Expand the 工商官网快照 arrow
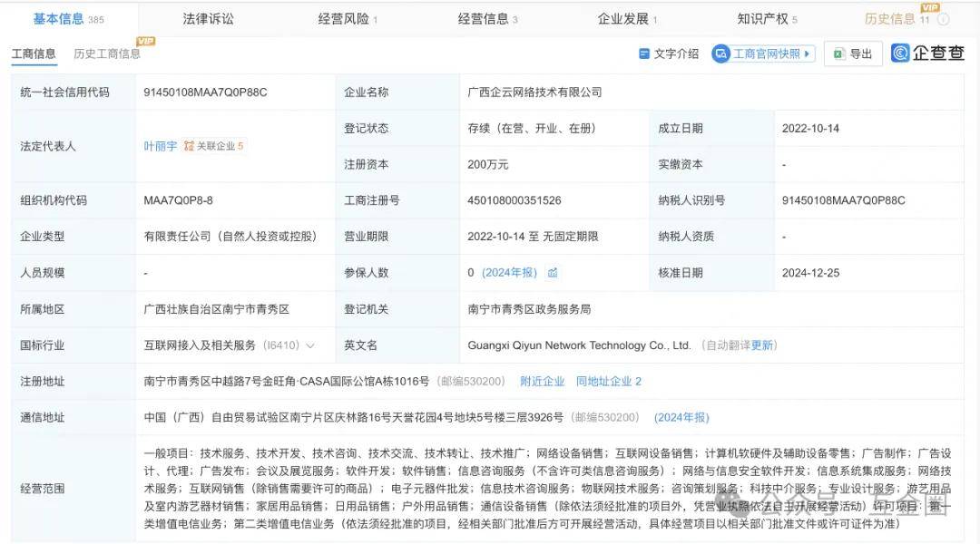The width and height of the screenshot is (980, 544). click(808, 54)
